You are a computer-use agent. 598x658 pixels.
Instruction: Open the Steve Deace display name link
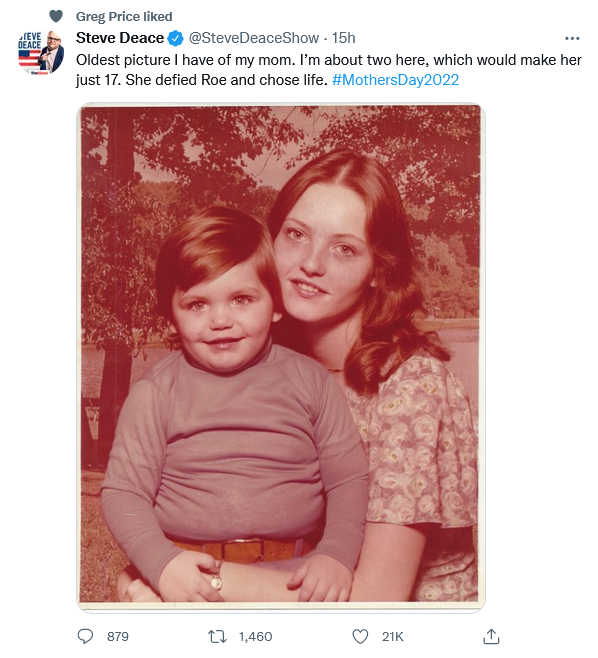[x=120, y=38]
